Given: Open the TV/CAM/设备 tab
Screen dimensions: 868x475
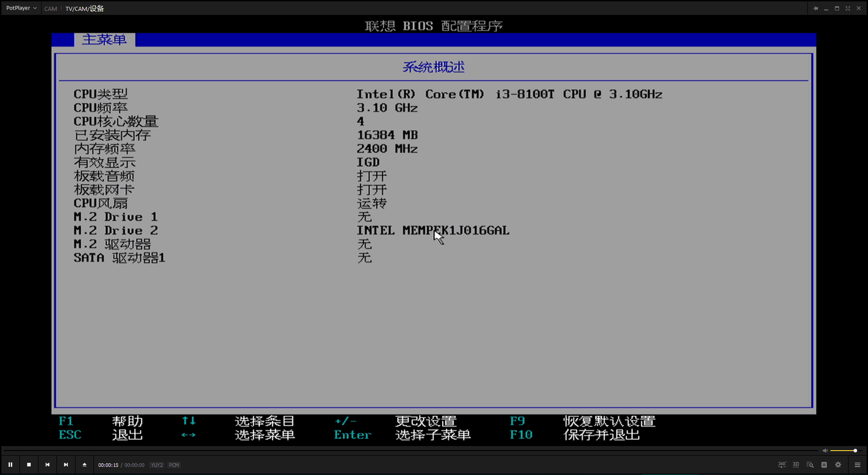Looking at the screenshot, I should pyautogui.click(x=85, y=9).
